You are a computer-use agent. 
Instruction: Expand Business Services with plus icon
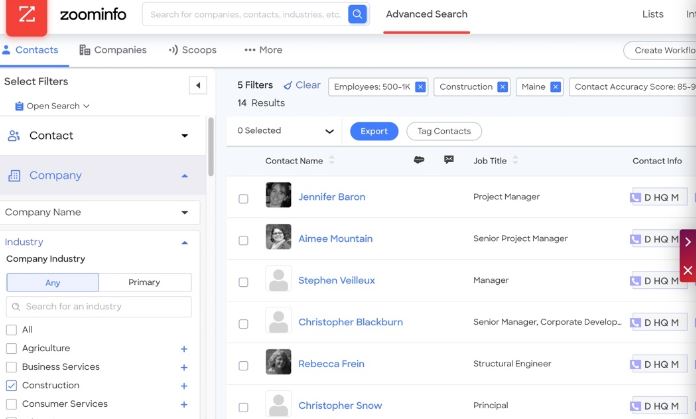point(184,368)
